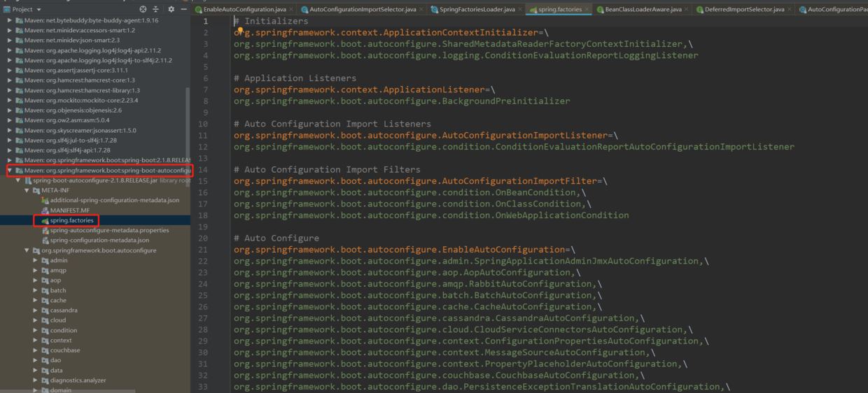Select the diagnostics.analyzer package

78,380
